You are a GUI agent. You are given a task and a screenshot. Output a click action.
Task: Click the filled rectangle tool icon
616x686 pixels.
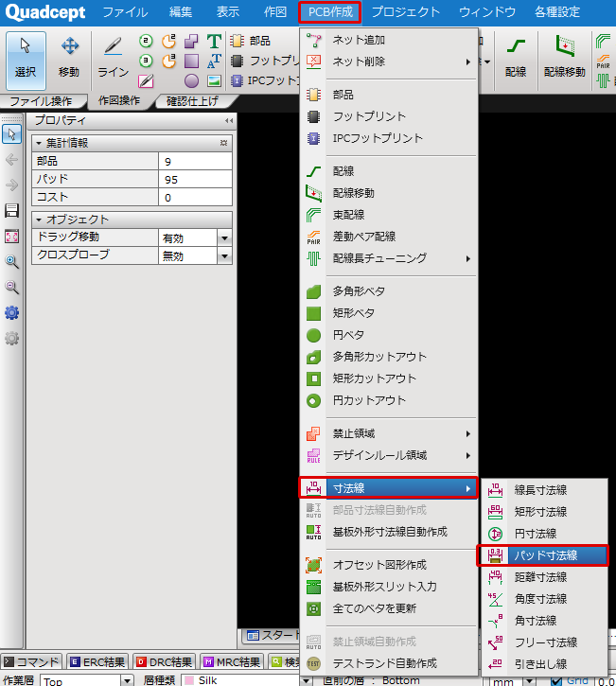[x=191, y=61]
